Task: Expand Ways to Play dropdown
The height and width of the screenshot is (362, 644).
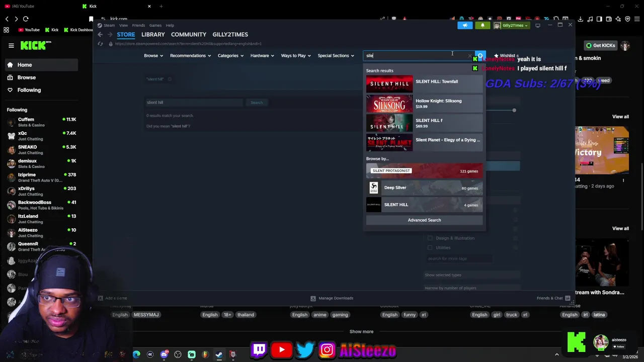Action: (296, 56)
